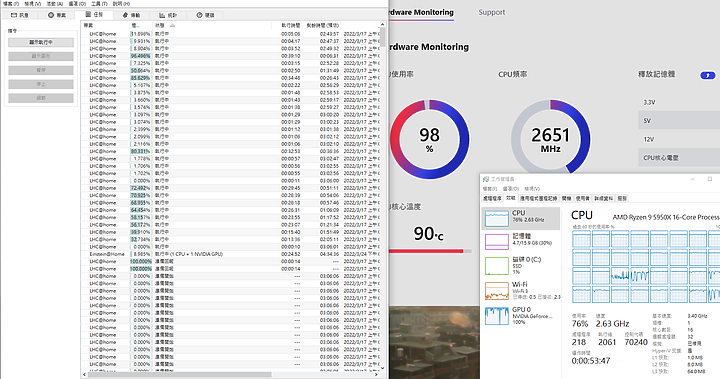Click the red CPU temperature bar

point(426,251)
